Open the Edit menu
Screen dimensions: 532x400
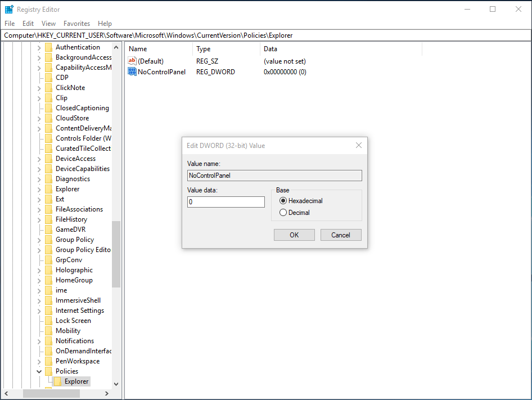pyautogui.click(x=28, y=24)
